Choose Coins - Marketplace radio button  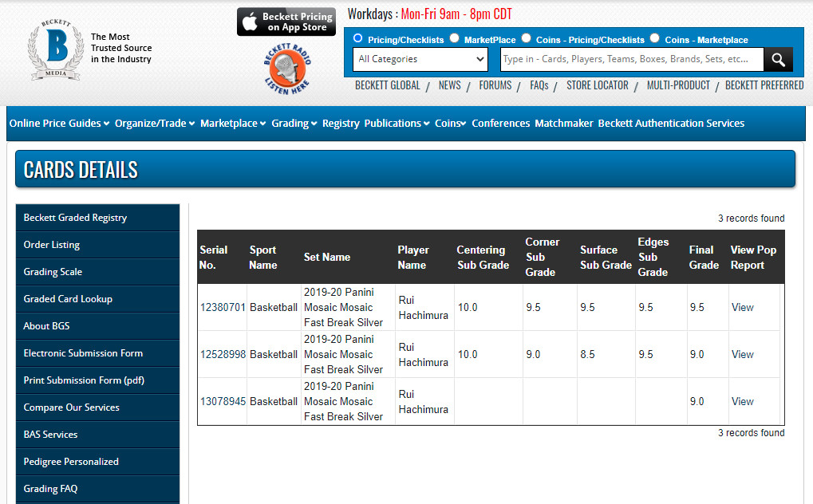pyautogui.click(x=655, y=37)
